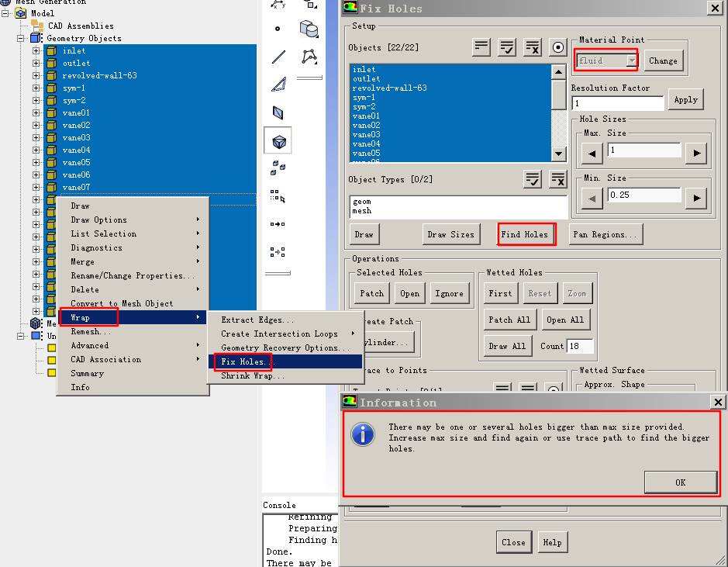
Task: Click the circular pick-target icon beside Objects
Action: (558, 47)
